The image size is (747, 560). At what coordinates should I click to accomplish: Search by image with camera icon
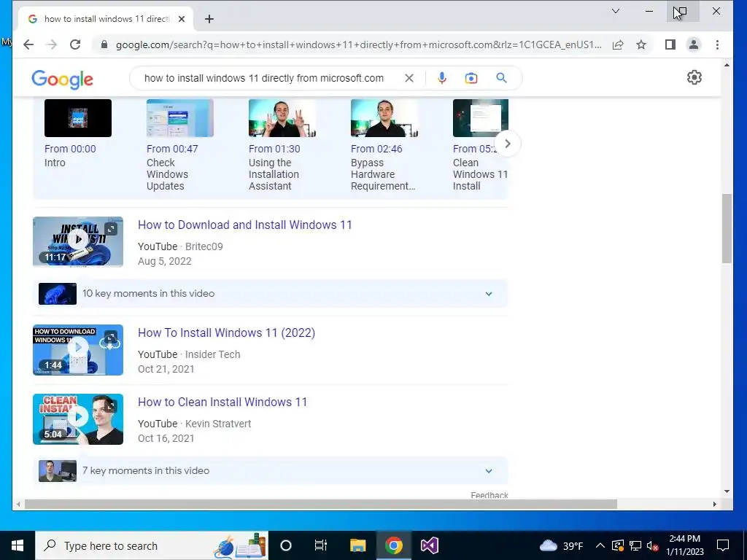pos(471,78)
